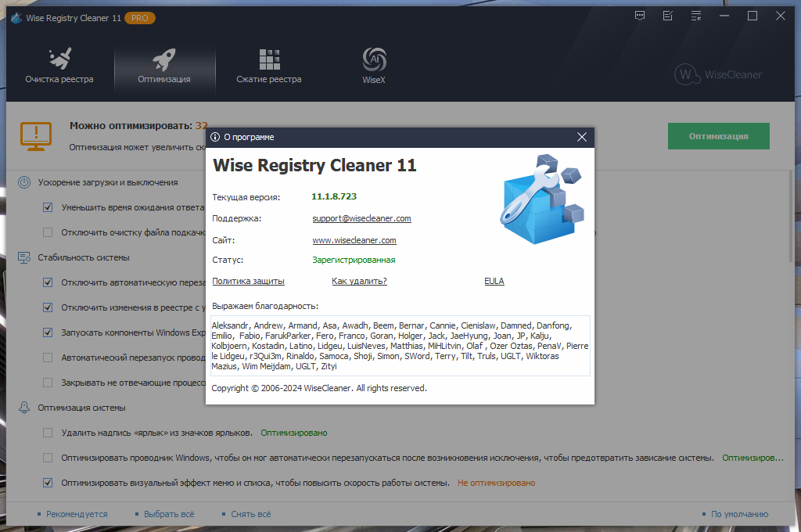Screen dimensions: 801x532
Task: Click the Зарегистрированная status text
Action: click(x=354, y=260)
